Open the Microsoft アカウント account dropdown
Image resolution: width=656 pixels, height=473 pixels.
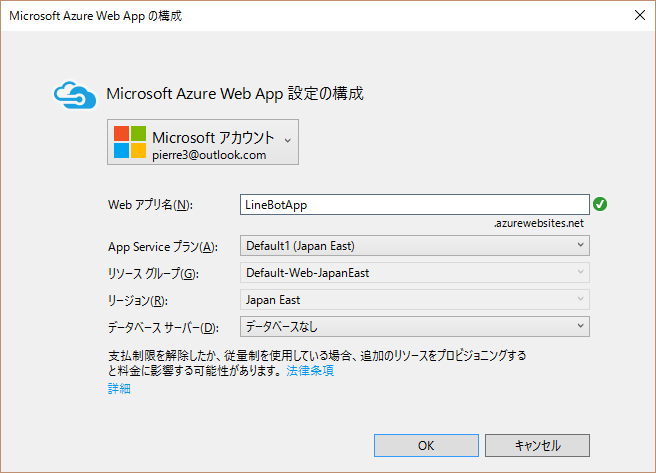(203, 142)
